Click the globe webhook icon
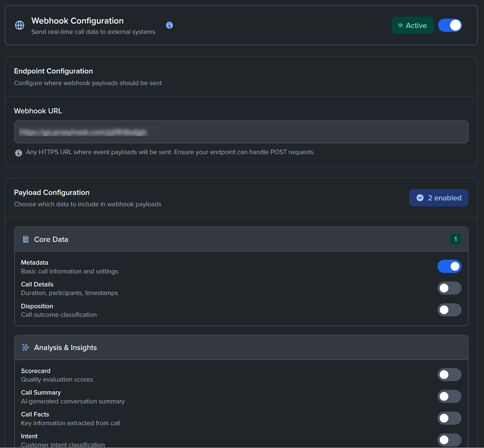 pos(19,25)
